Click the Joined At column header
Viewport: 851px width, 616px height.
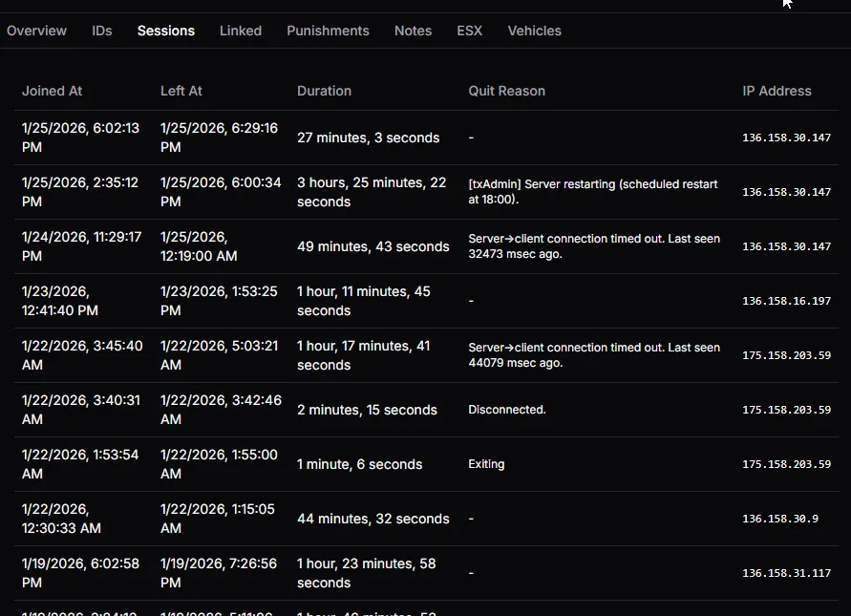pos(52,91)
